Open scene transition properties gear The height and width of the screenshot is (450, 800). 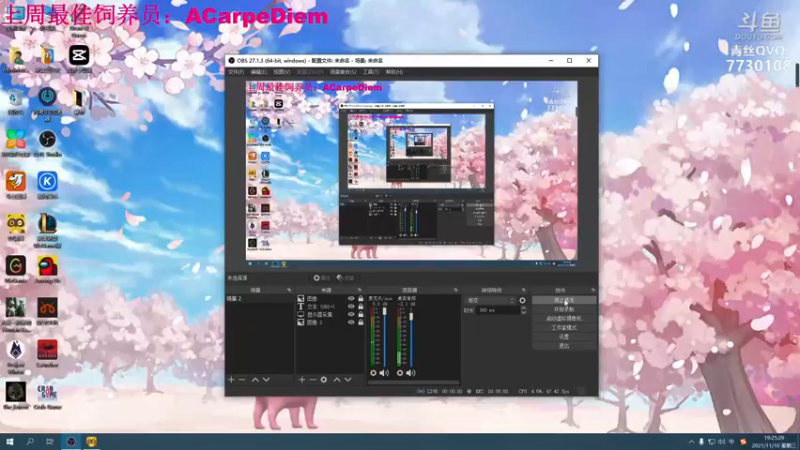pyautogui.click(x=522, y=301)
